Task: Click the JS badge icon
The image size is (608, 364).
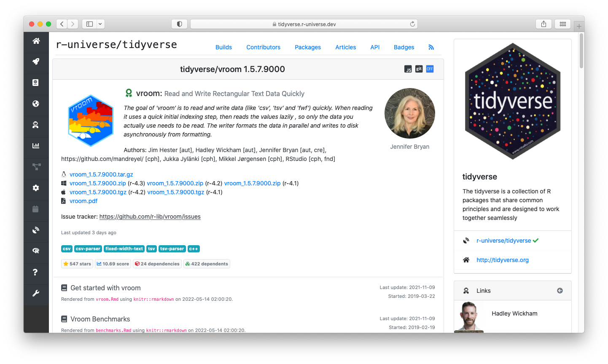Action: click(408, 69)
